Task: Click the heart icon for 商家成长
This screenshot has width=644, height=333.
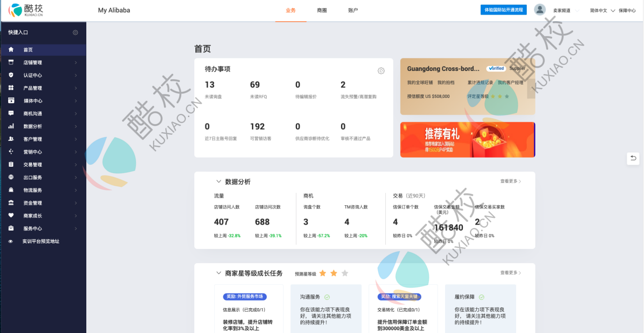Action: pos(11,215)
